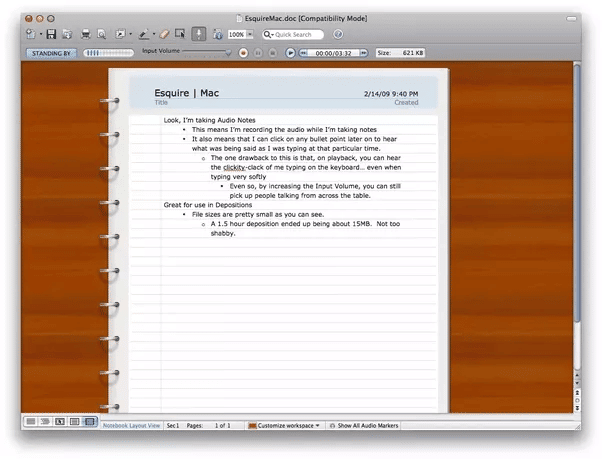The width and height of the screenshot is (602, 459).
Task: Click the scrollbar down arrow
Action: click(x=577, y=383)
